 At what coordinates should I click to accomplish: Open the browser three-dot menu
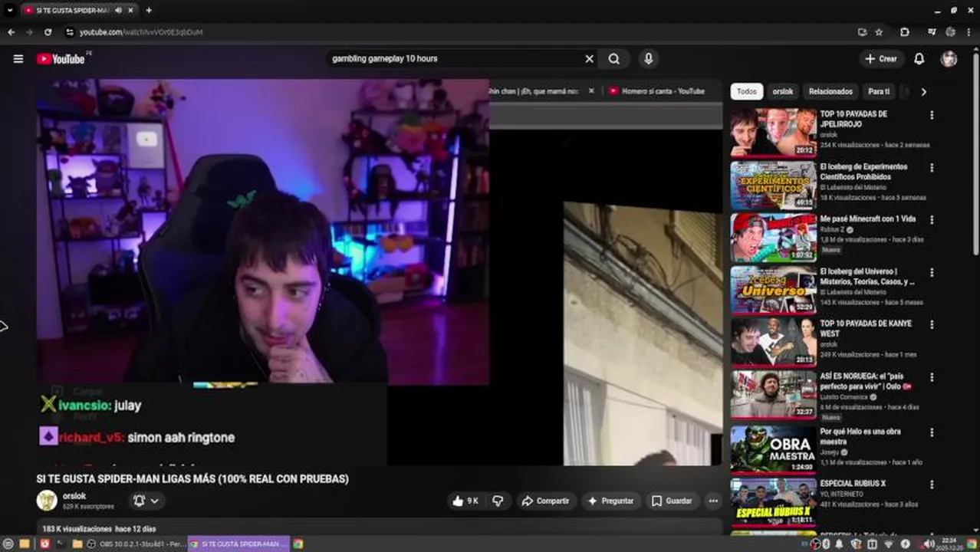969,32
